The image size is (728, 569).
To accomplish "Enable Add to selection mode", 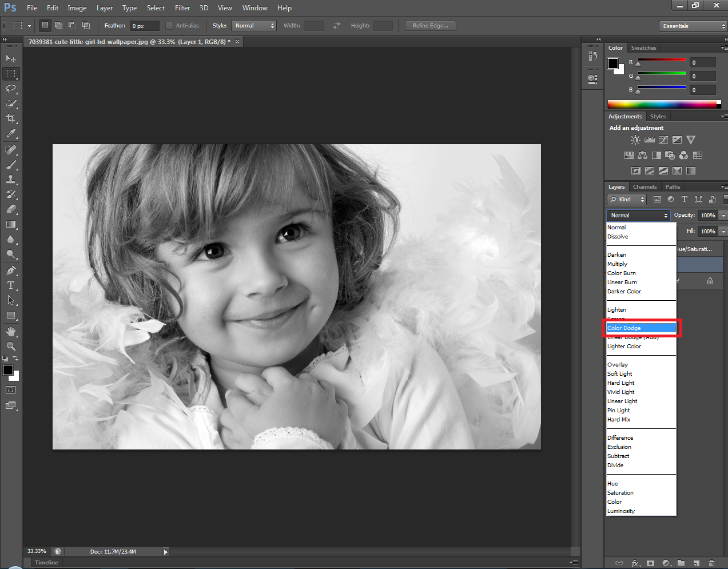I will pyautogui.click(x=58, y=26).
